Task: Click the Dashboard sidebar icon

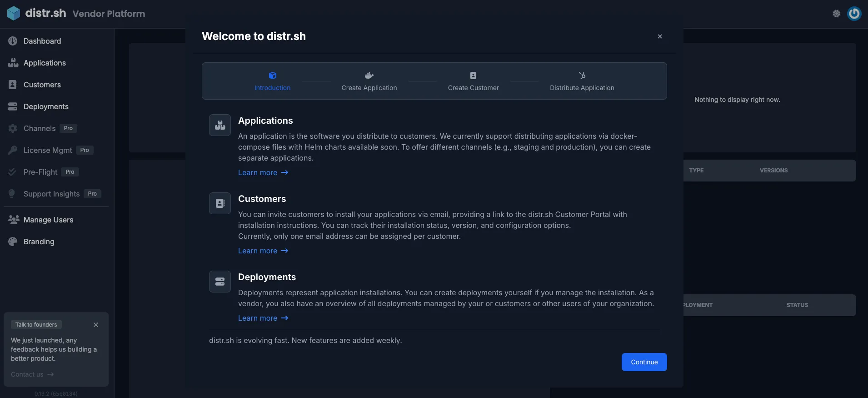Action: (13, 41)
